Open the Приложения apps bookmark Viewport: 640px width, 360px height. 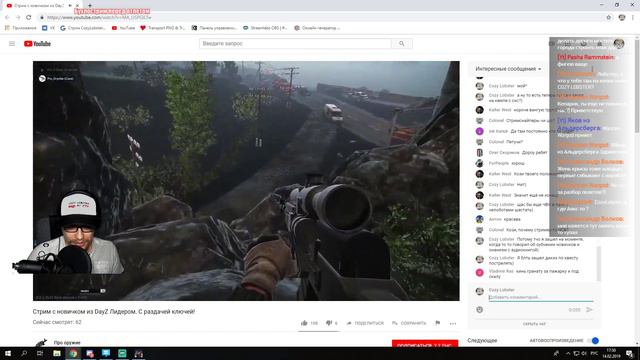(20, 28)
